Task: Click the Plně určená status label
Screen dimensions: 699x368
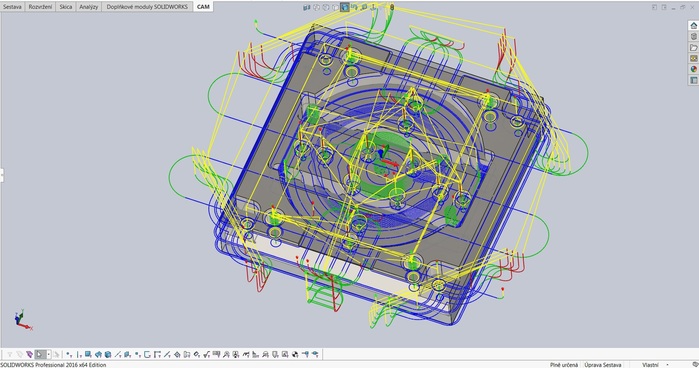Action: point(564,365)
